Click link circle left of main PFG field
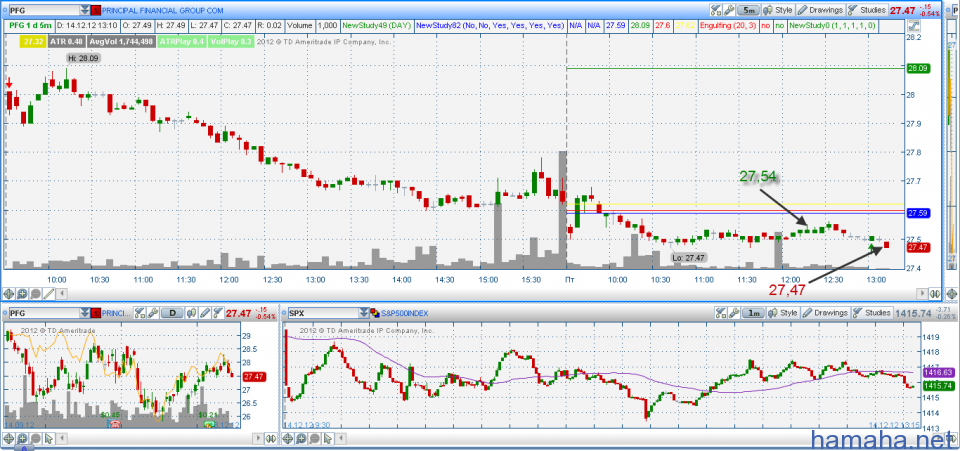 5,10
